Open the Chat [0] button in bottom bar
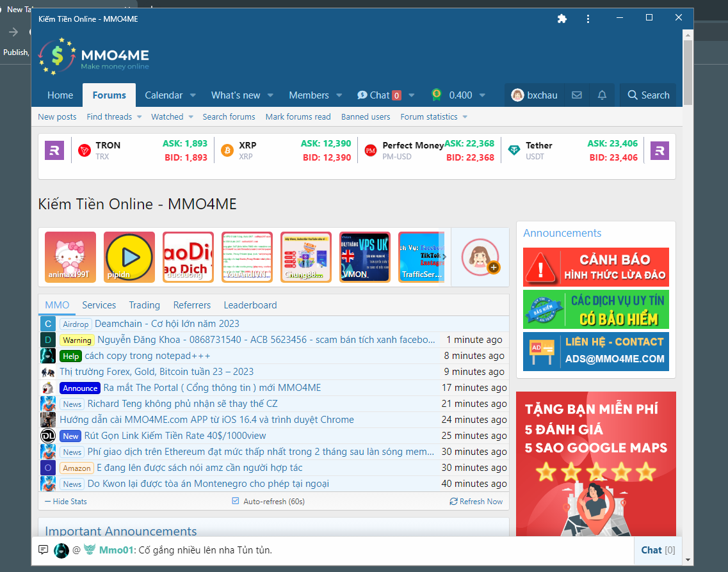This screenshot has width=728, height=572. click(x=658, y=550)
